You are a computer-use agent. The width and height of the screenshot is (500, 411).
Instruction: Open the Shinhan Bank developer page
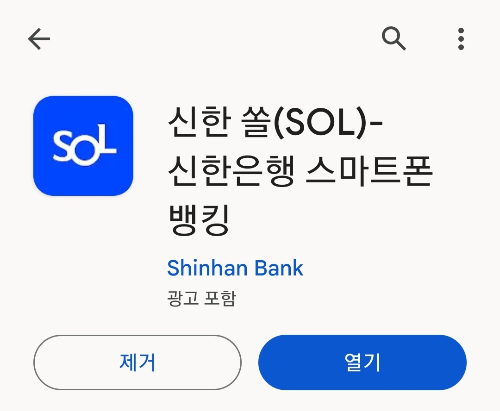(235, 268)
